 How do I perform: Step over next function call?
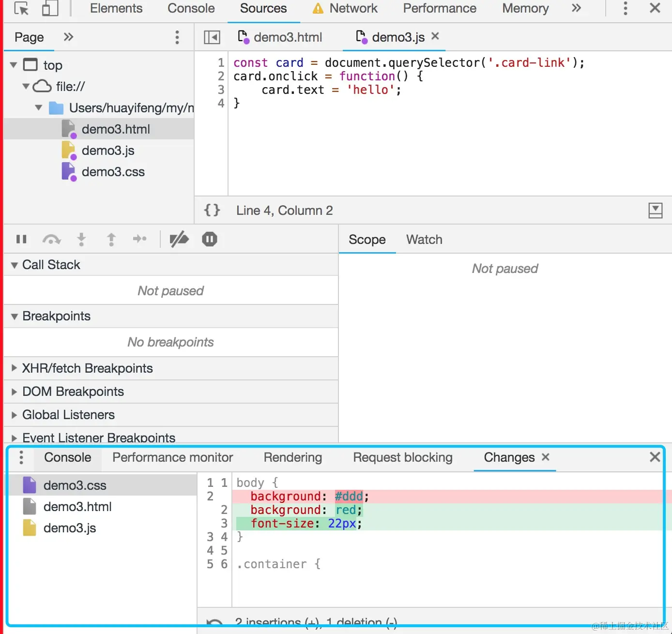51,239
